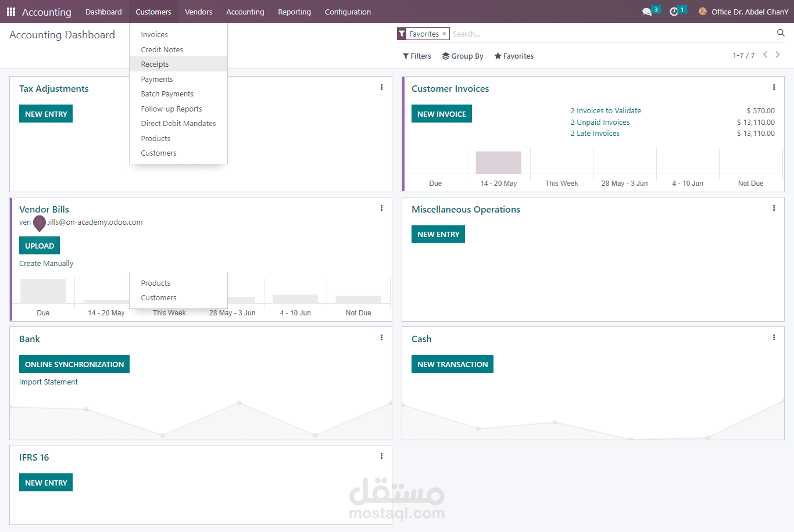Click the Online Synchronization button

pyautogui.click(x=74, y=364)
